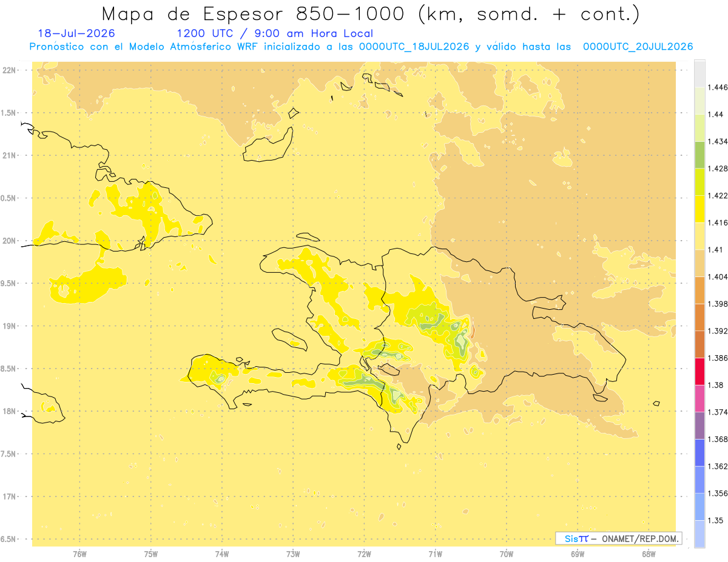Image resolution: width=728 pixels, height=562 pixels.
Task: Click the '18N' latitude label
Action: 8,411
